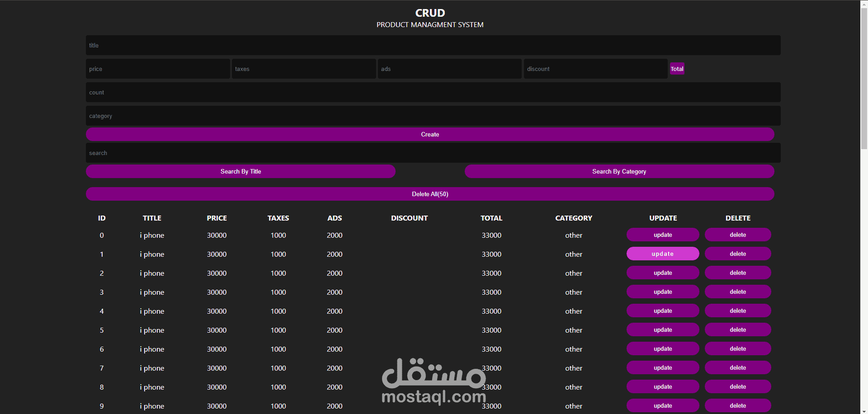This screenshot has width=868, height=414.
Task: Update the product with ID 9
Action: coord(662,405)
